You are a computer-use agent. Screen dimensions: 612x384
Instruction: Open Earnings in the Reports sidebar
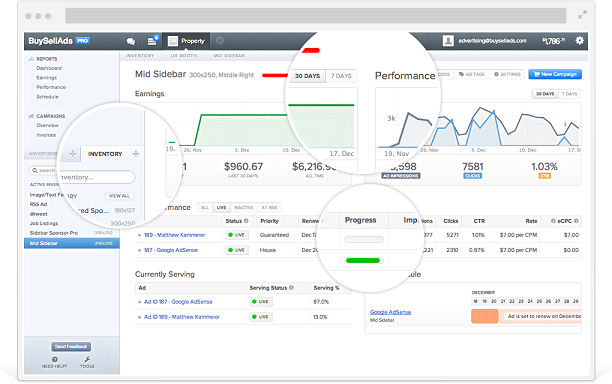point(46,78)
